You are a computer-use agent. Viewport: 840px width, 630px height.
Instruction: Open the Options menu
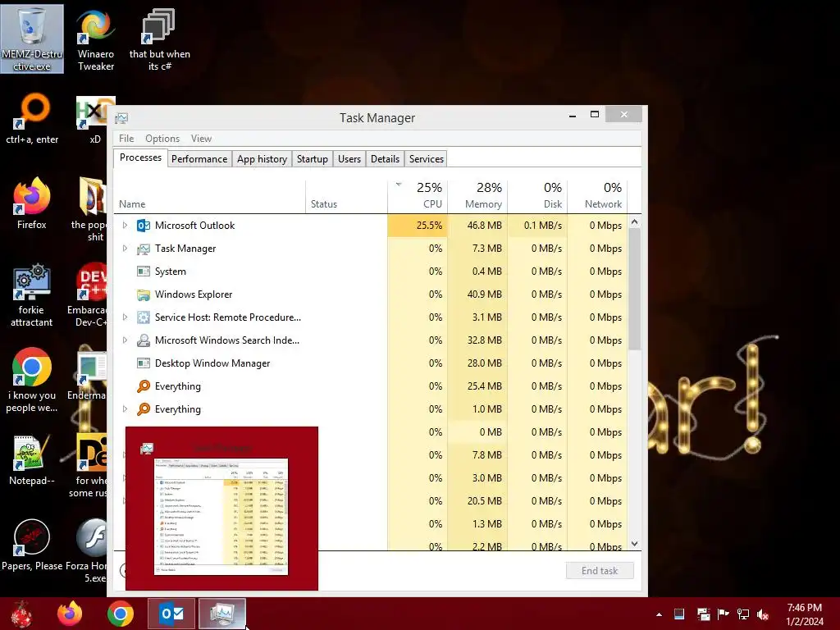tap(162, 138)
